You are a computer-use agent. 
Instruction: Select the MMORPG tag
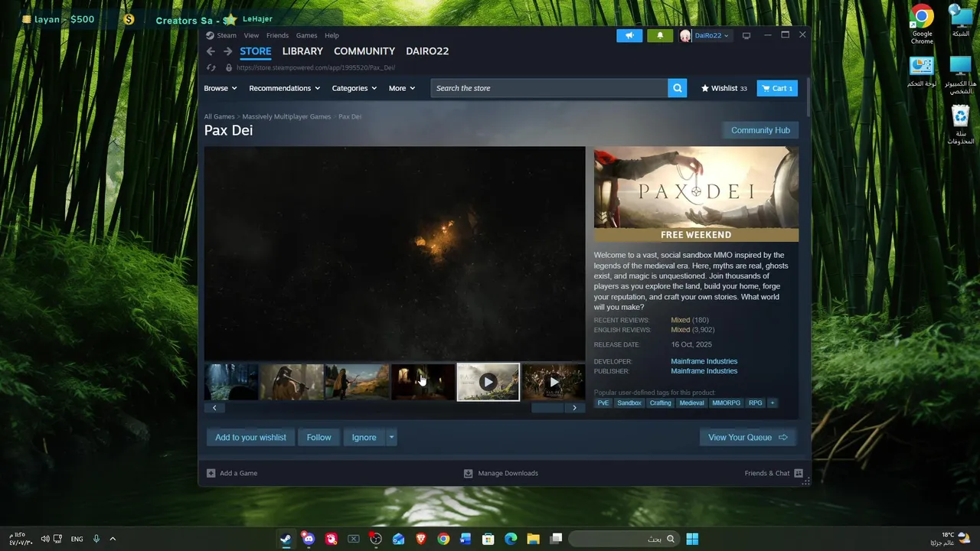tap(726, 403)
